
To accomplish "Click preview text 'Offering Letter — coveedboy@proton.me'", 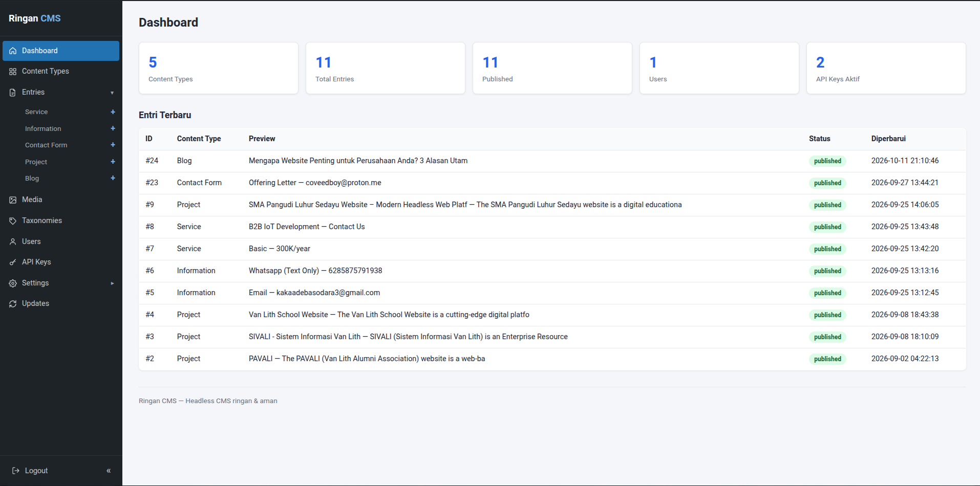I will [x=315, y=183].
